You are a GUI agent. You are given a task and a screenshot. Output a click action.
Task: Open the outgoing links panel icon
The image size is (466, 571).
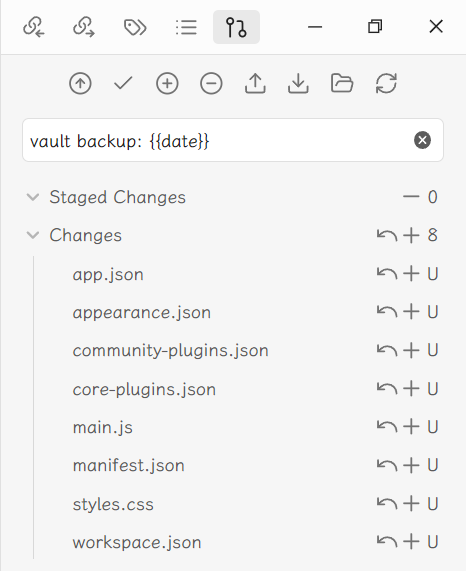[84, 27]
